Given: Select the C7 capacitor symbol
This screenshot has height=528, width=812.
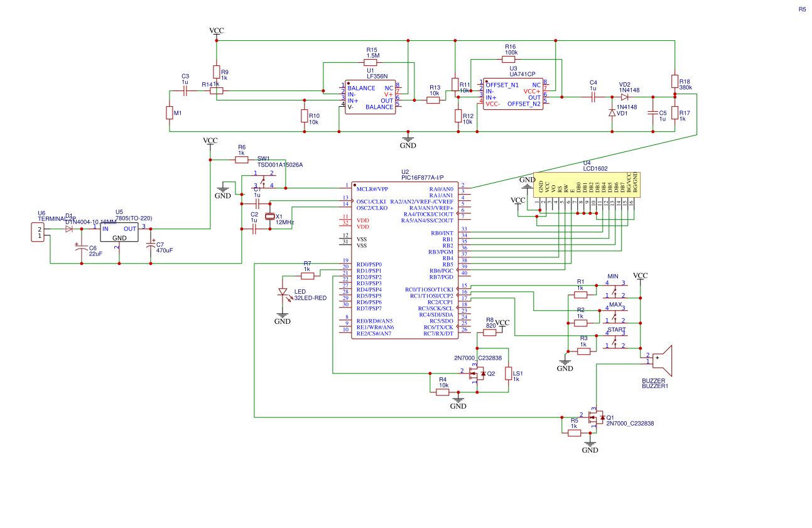Looking at the screenshot, I should click(151, 245).
